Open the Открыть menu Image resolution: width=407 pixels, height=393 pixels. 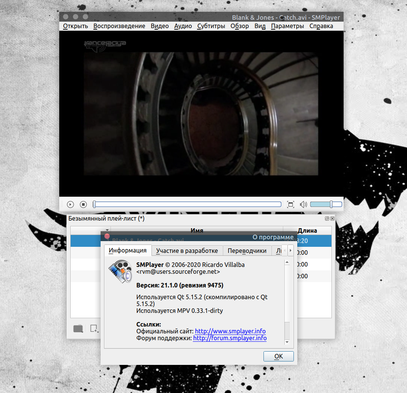(x=76, y=26)
